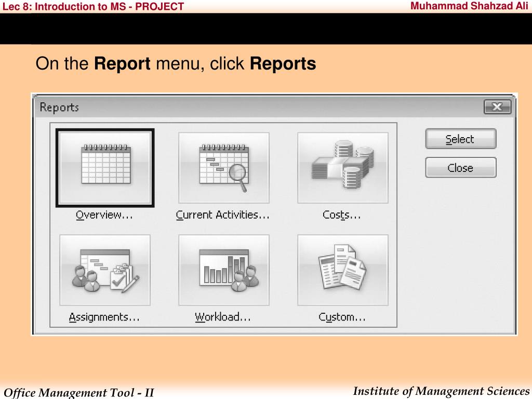The image size is (532, 399).
Task: Choose the Costs coins and cash icon
Action: [x=343, y=168]
